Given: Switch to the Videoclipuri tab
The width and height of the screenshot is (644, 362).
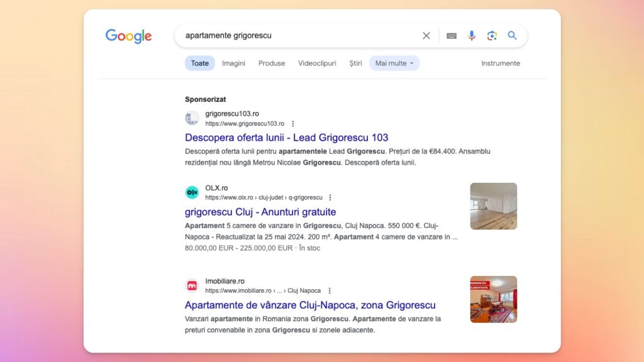Looking at the screenshot, I should [317, 63].
